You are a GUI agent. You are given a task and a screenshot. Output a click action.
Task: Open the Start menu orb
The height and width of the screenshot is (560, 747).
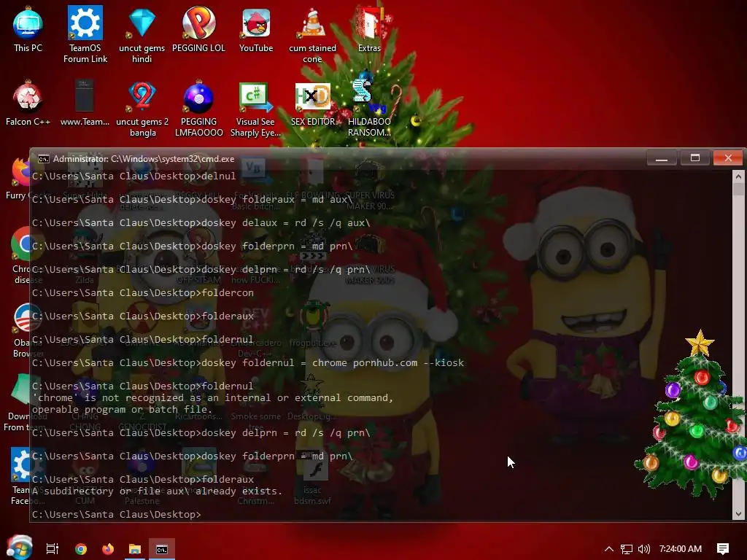click(x=20, y=547)
